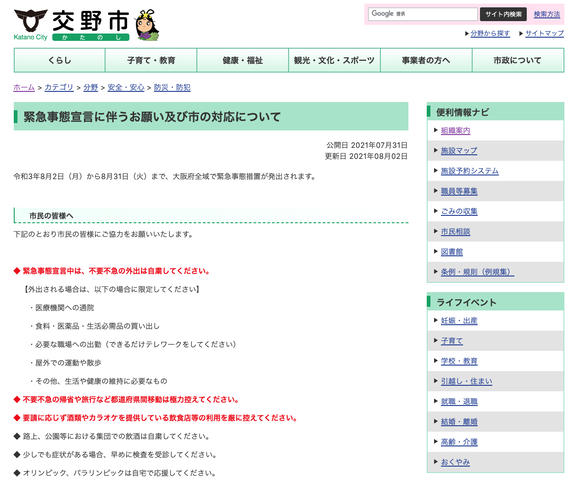
Task: Open 安全・安心 breadcrumb link
Action: pyautogui.click(x=126, y=88)
